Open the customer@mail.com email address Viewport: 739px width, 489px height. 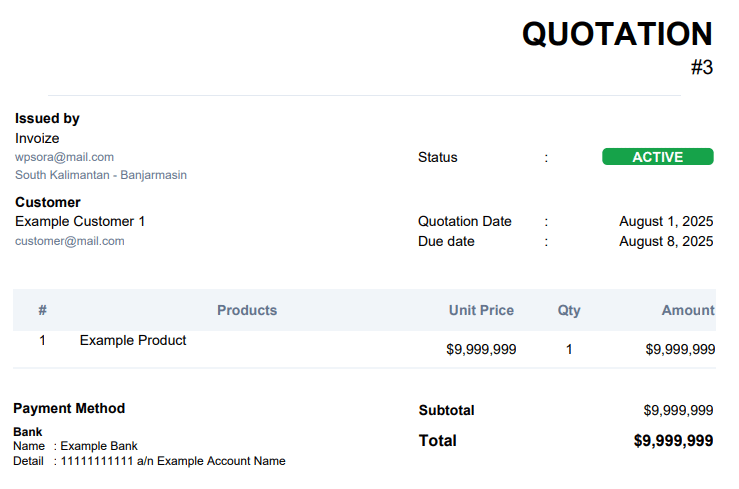click(x=70, y=241)
